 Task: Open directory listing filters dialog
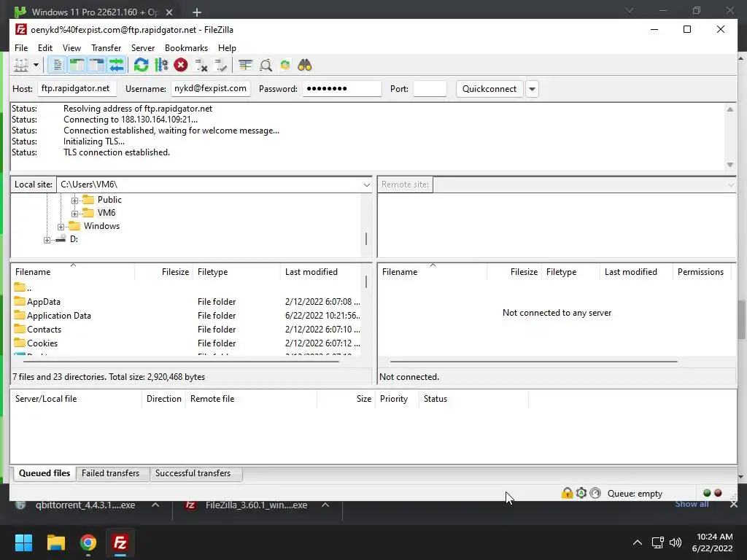(246, 65)
